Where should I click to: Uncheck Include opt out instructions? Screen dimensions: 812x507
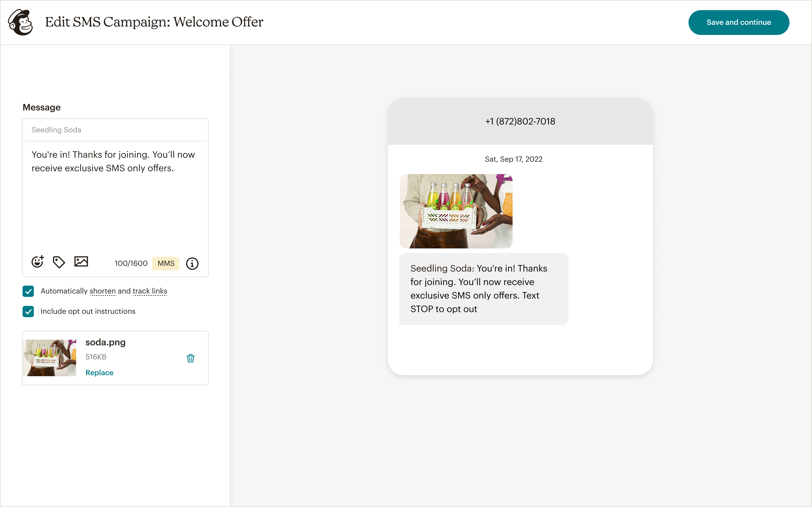28,311
